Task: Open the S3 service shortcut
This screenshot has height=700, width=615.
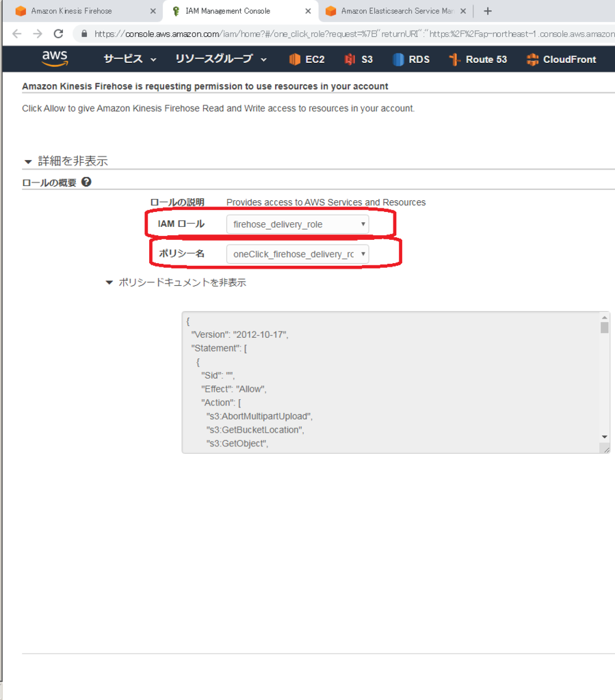Action: pyautogui.click(x=358, y=59)
